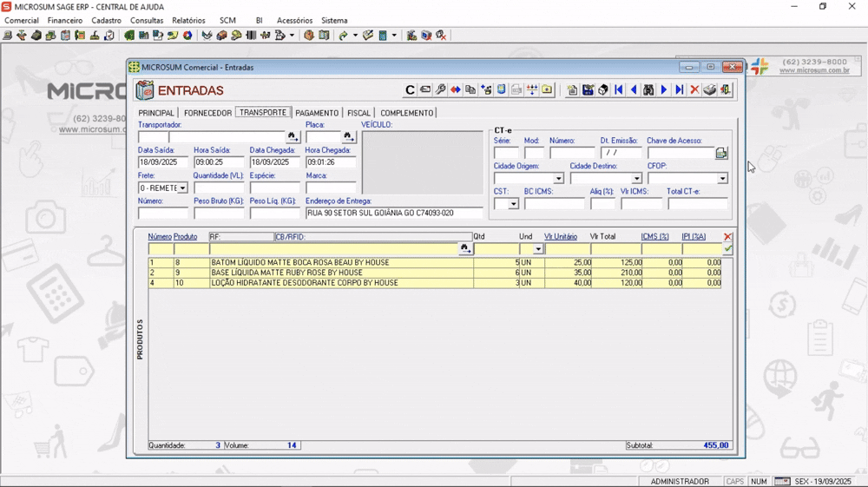Switch to the FISCAL tab

[x=358, y=113]
